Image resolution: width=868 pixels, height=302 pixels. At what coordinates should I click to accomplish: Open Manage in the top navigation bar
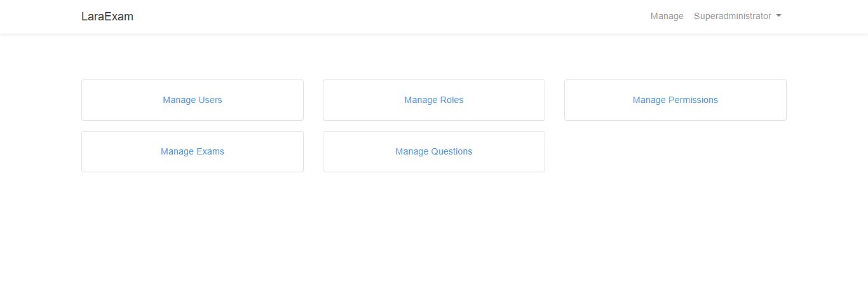click(667, 16)
